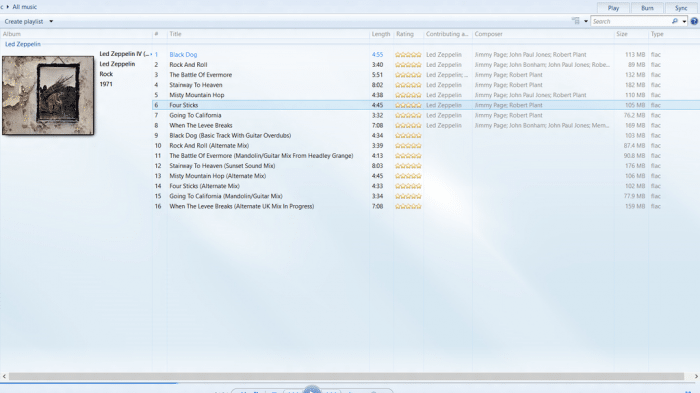Expand the view options dropdown arrow
This screenshot has height=393, width=700.
pos(586,21)
